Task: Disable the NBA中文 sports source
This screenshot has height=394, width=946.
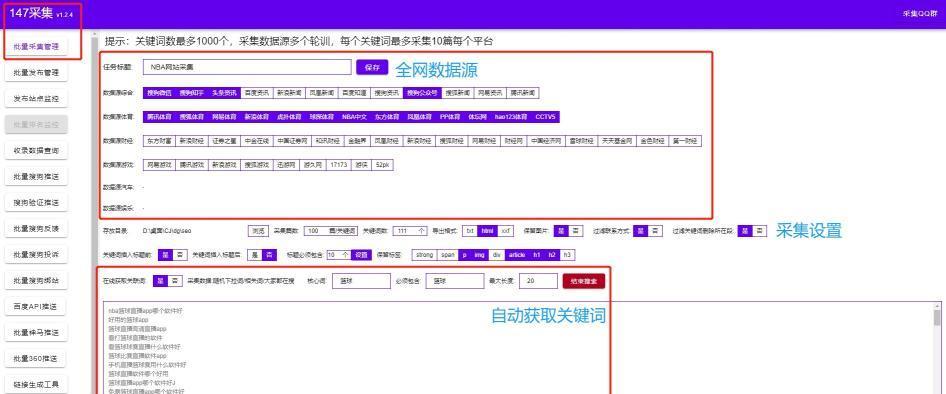Action: [x=354, y=116]
